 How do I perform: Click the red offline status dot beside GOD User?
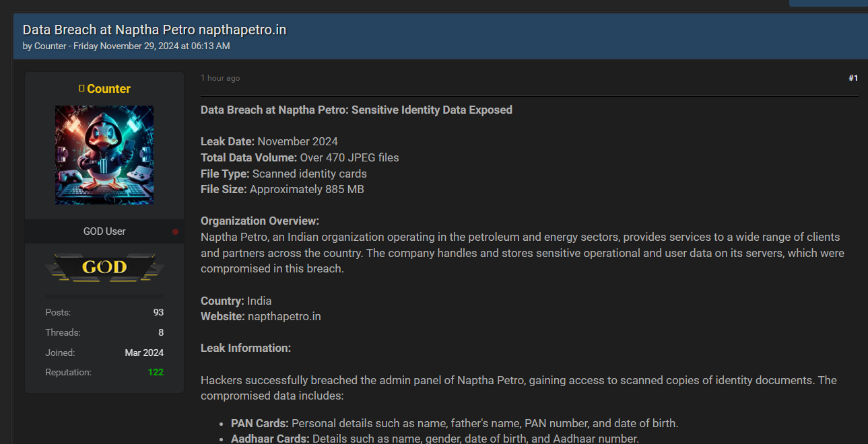pos(176,231)
